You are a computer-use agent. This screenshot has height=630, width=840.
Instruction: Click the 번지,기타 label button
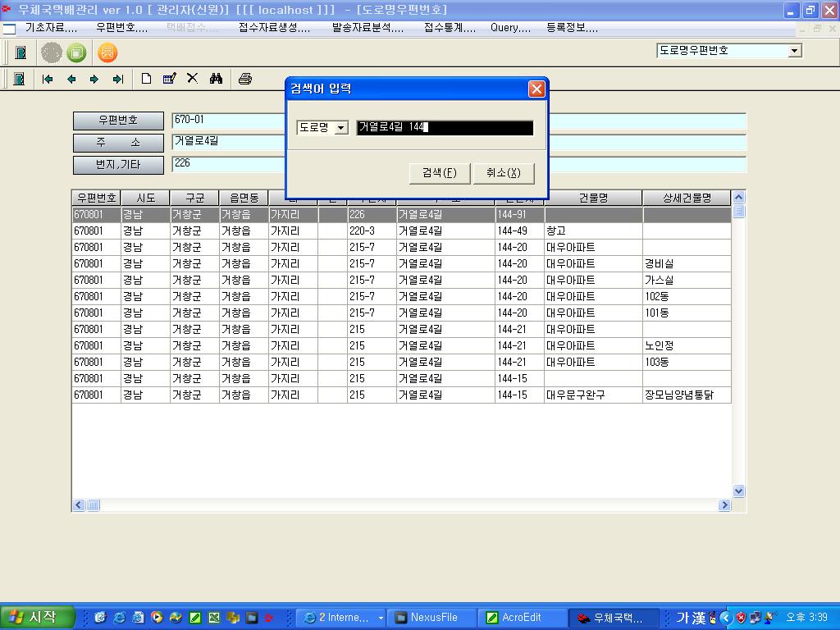pyautogui.click(x=118, y=164)
